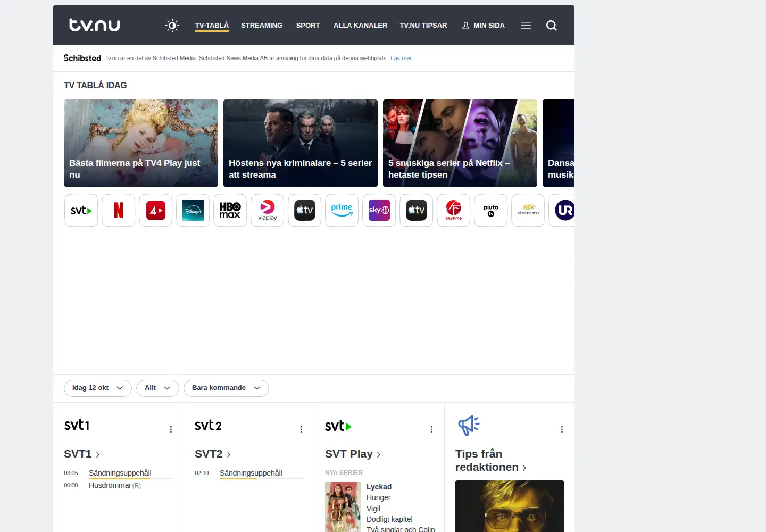Select the UR Play streaming icon
The height and width of the screenshot is (532, 766).
point(562,211)
